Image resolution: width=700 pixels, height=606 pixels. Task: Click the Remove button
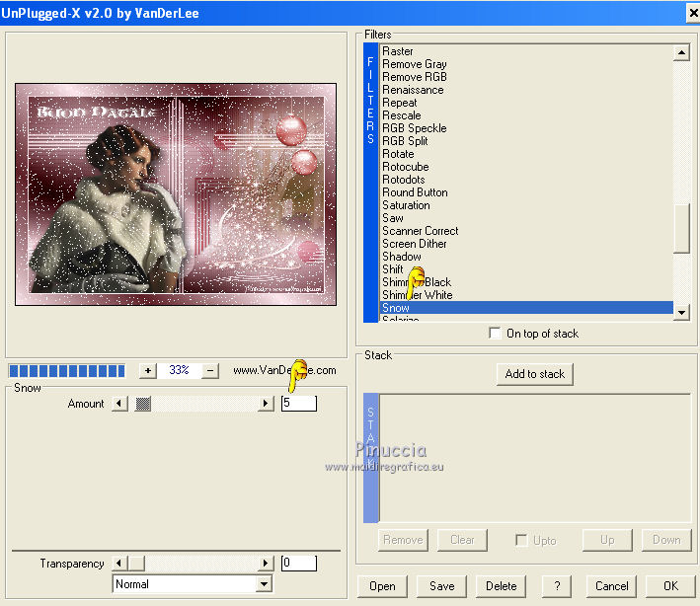point(403,540)
